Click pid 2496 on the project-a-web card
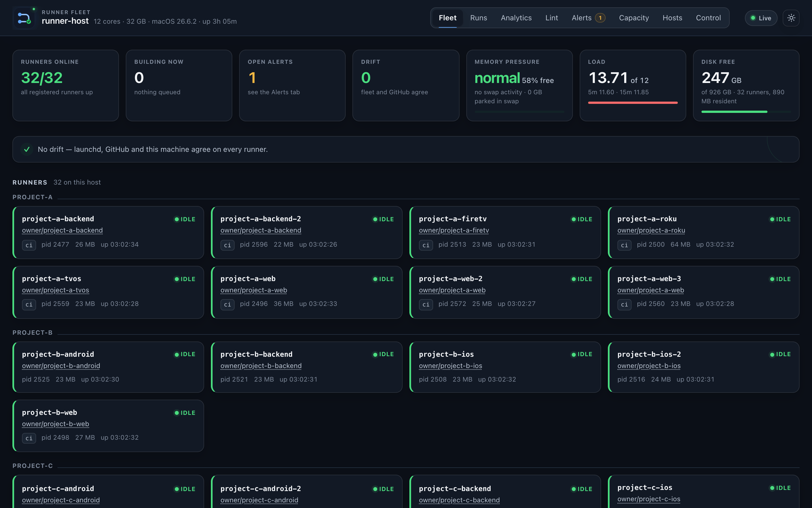The image size is (812, 508). click(x=254, y=304)
